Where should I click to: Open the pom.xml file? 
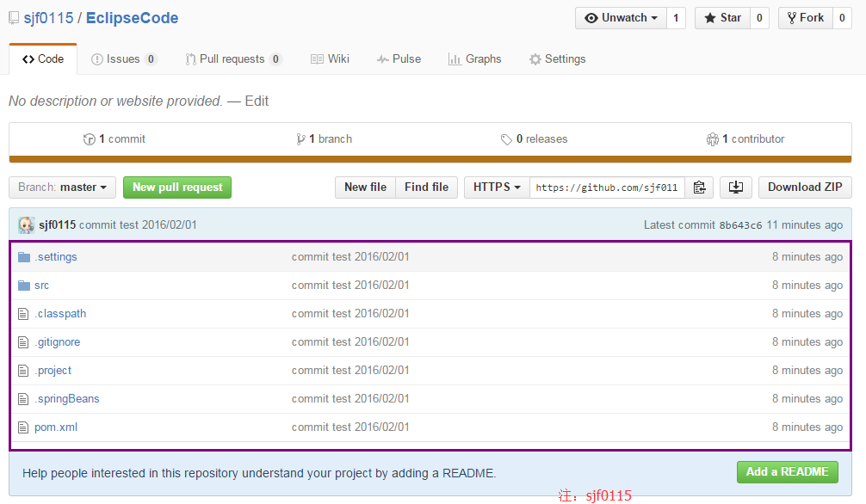pos(56,427)
